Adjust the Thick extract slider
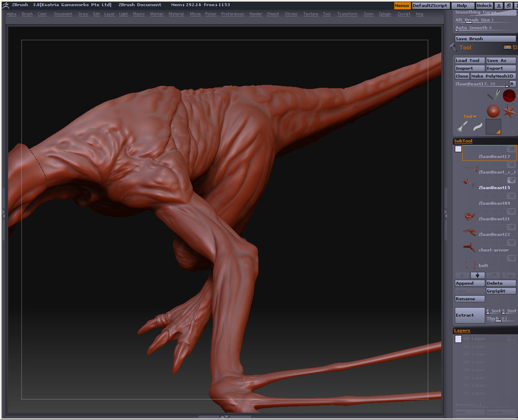Viewport: 518px width, 420px height. point(500,318)
